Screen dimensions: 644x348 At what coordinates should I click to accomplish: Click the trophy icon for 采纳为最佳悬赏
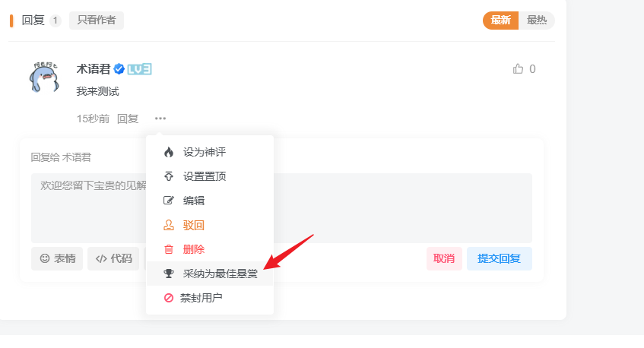pyautogui.click(x=169, y=274)
